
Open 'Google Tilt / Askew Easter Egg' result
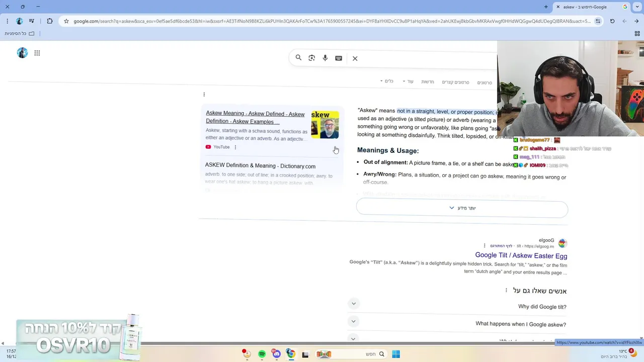tap(521, 256)
